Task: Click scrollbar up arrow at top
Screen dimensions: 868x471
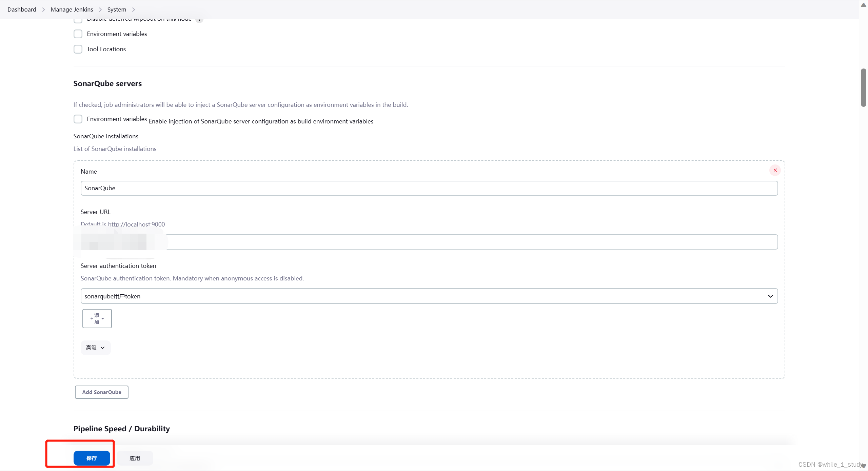Action: click(863, 5)
